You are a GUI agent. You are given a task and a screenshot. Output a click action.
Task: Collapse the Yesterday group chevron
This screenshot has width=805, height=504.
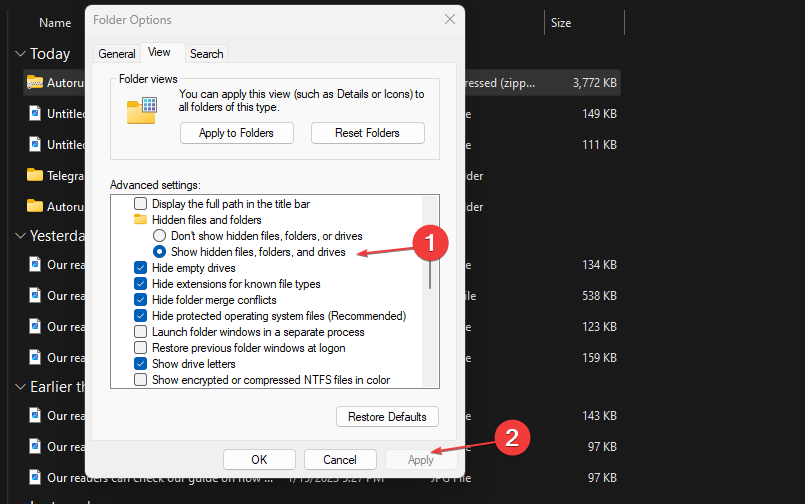pos(21,236)
